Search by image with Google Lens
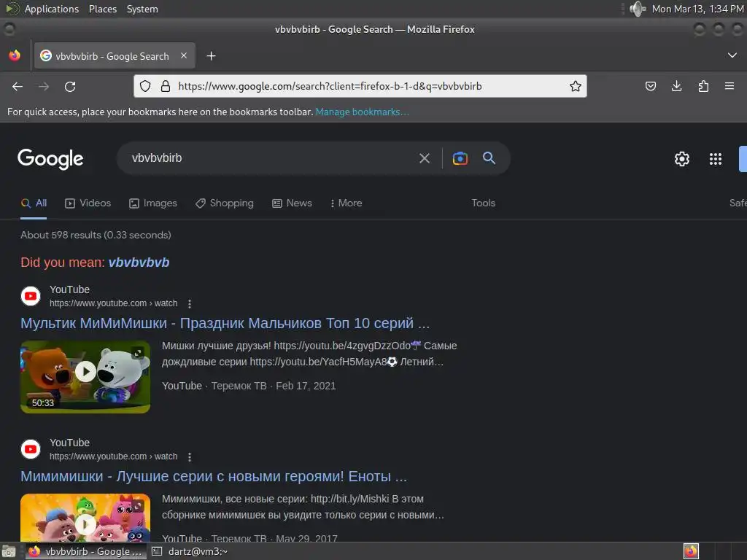Screen dimensions: 747x560 (x=460, y=158)
